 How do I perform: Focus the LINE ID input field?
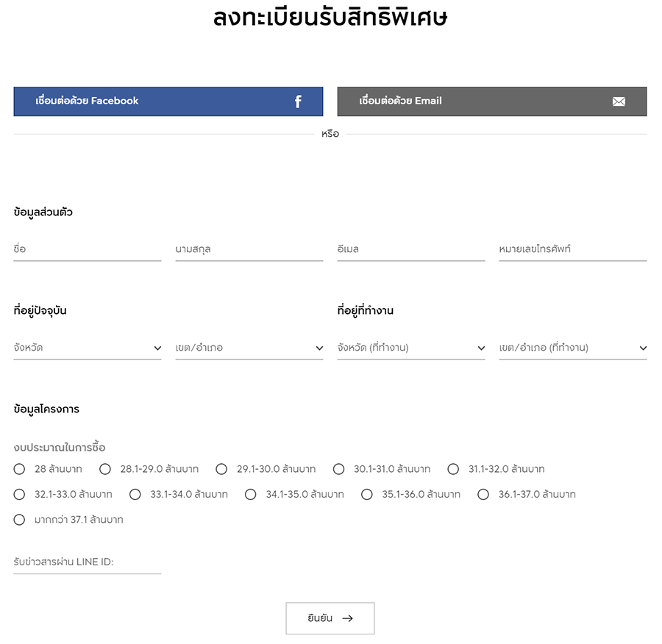tap(87, 562)
